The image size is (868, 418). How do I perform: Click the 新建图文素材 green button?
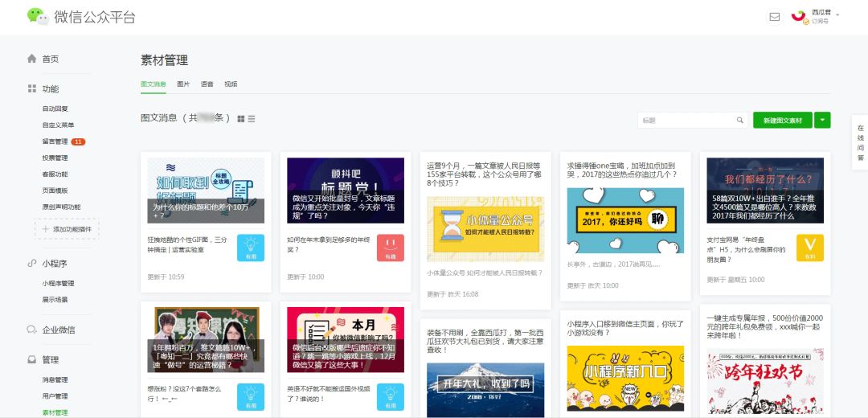782,120
